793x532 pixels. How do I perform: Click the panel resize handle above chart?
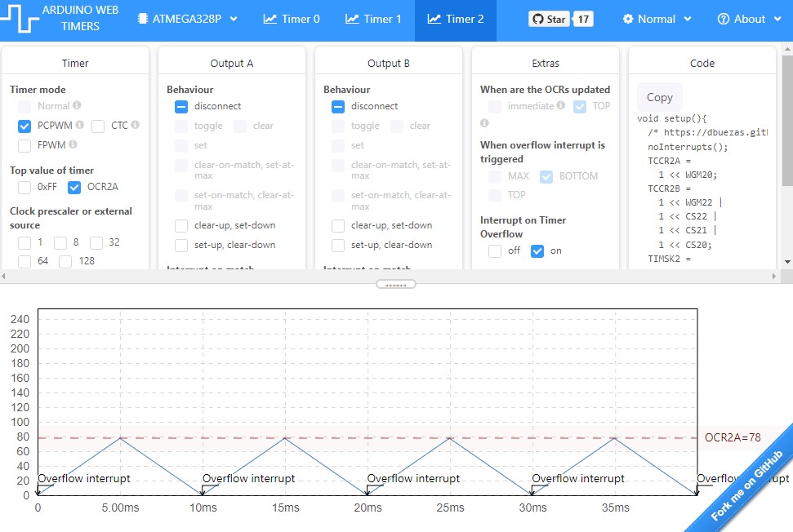click(396, 285)
